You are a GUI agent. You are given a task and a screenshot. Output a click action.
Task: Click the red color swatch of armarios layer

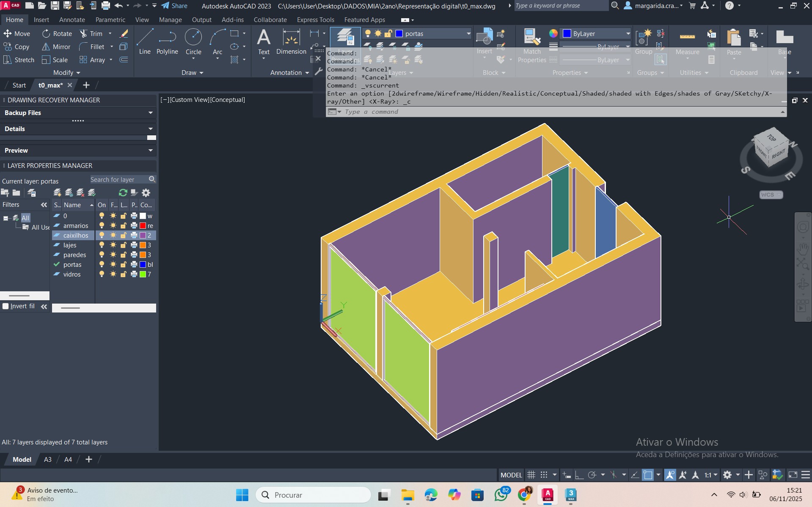[143, 226]
